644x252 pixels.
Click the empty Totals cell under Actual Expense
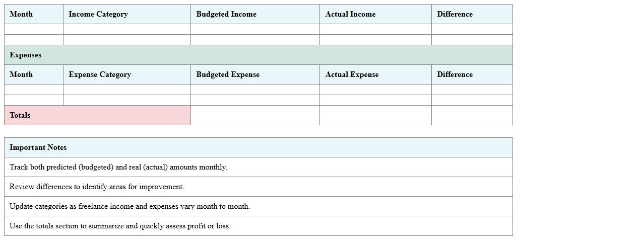tap(375, 115)
